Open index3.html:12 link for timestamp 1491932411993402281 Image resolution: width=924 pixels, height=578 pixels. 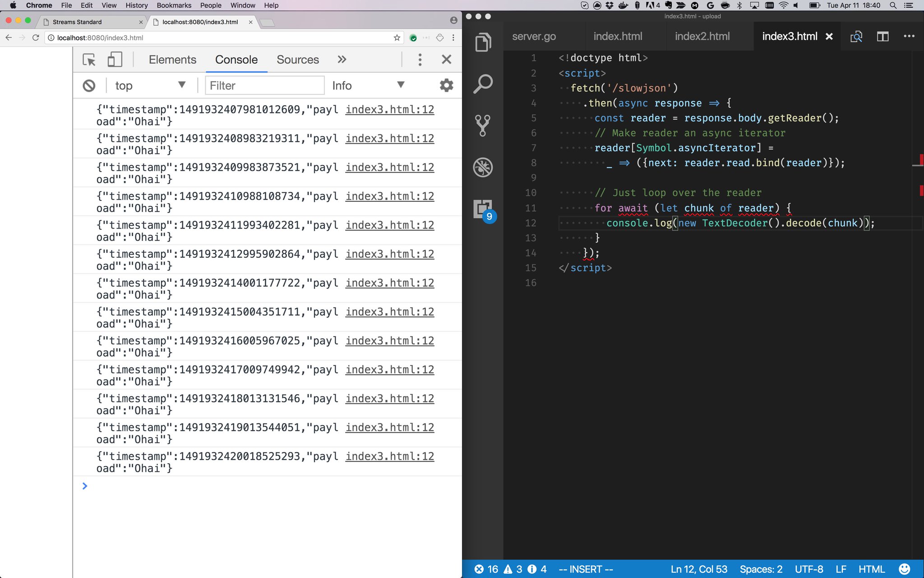click(390, 225)
